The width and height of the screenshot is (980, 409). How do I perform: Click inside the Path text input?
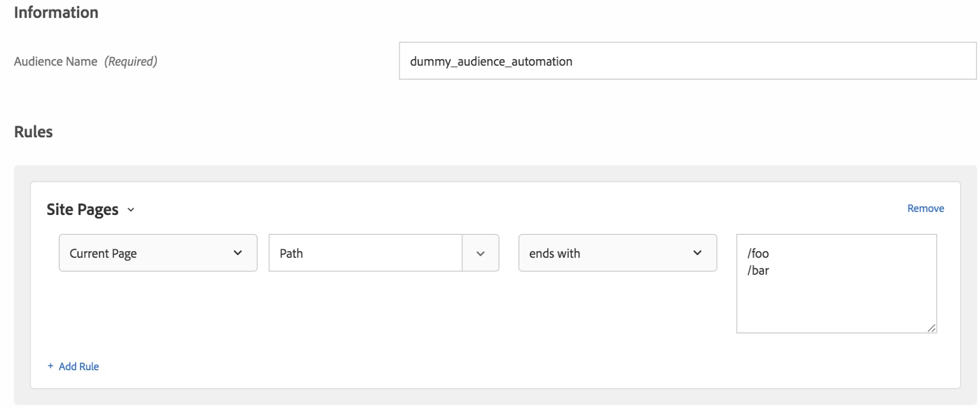[365, 253]
